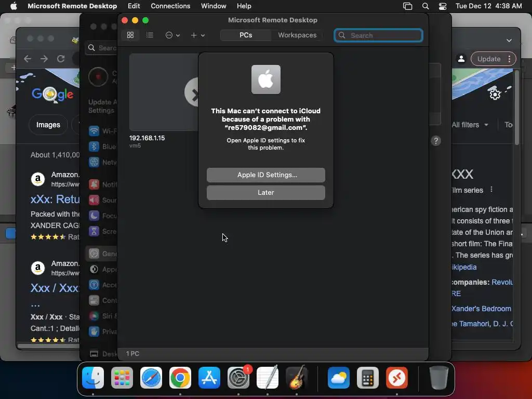Select Sound in System Settings sidebar
Viewport: 532px width, 399px height.
pyautogui.click(x=102, y=200)
